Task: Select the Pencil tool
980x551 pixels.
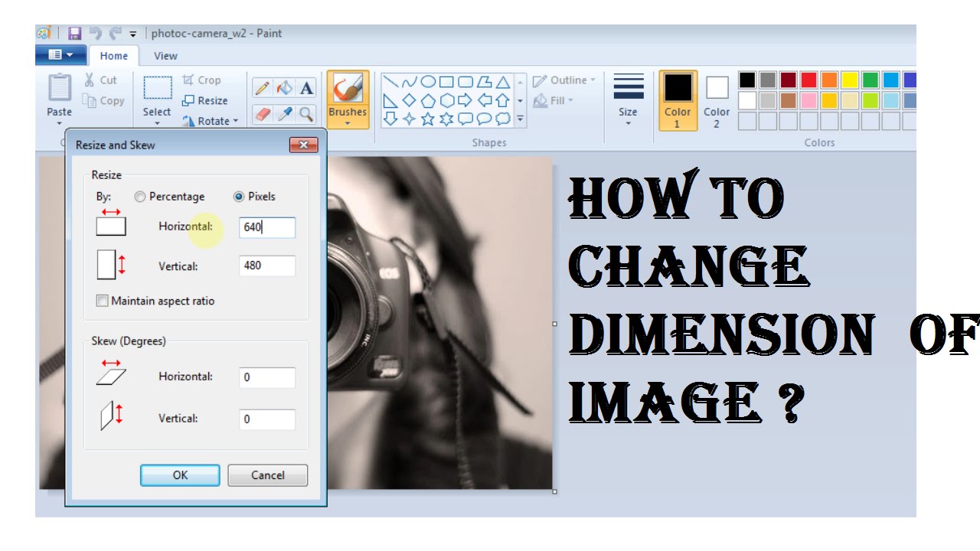Action: [262, 88]
